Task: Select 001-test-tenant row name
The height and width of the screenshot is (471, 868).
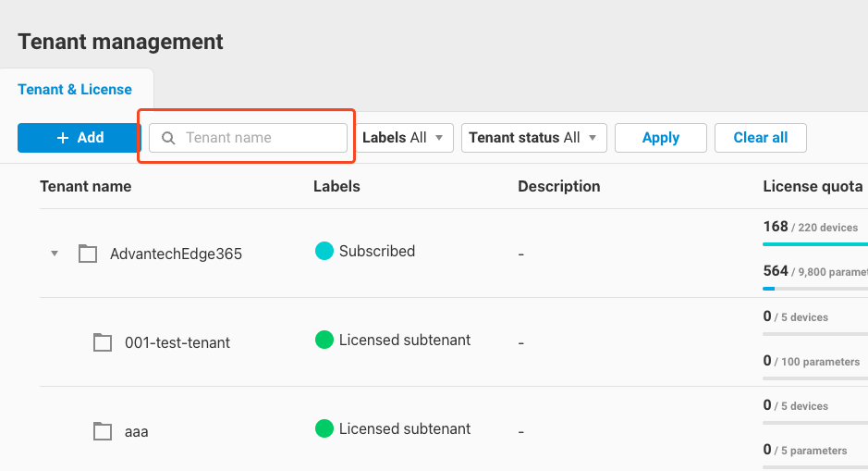Action: click(177, 342)
